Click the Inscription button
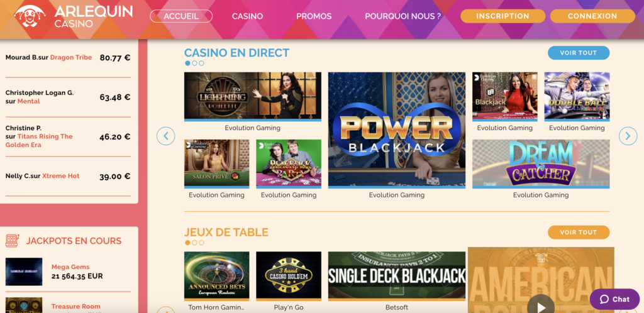 502,16
